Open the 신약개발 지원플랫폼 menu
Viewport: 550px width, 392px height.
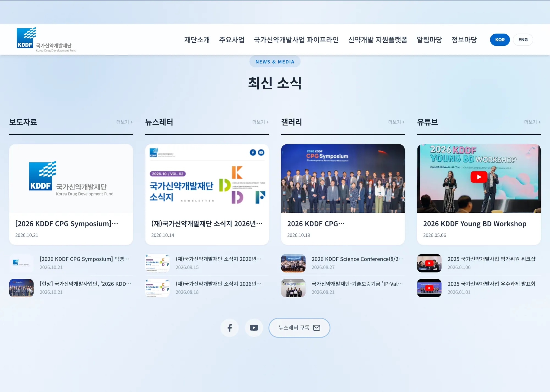click(x=378, y=40)
